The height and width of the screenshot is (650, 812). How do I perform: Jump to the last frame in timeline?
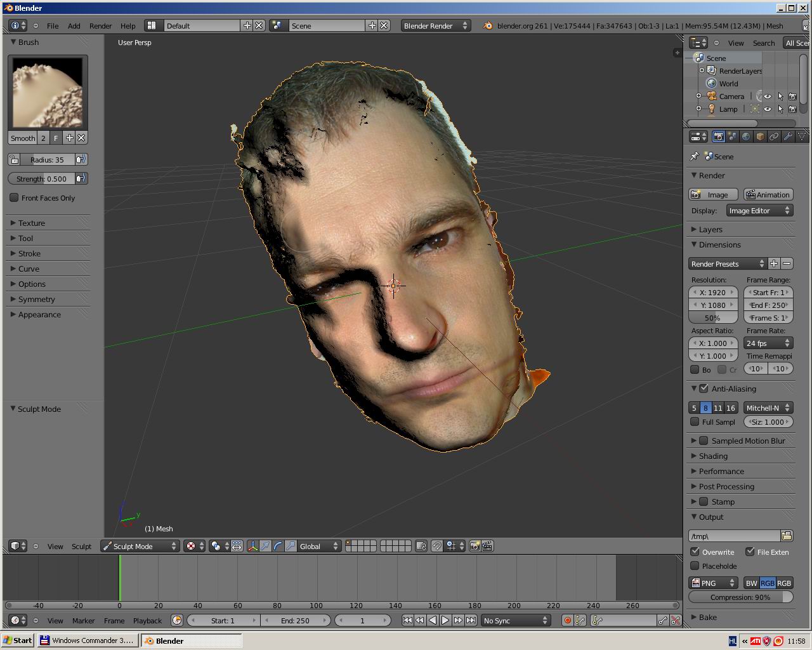coord(471,620)
